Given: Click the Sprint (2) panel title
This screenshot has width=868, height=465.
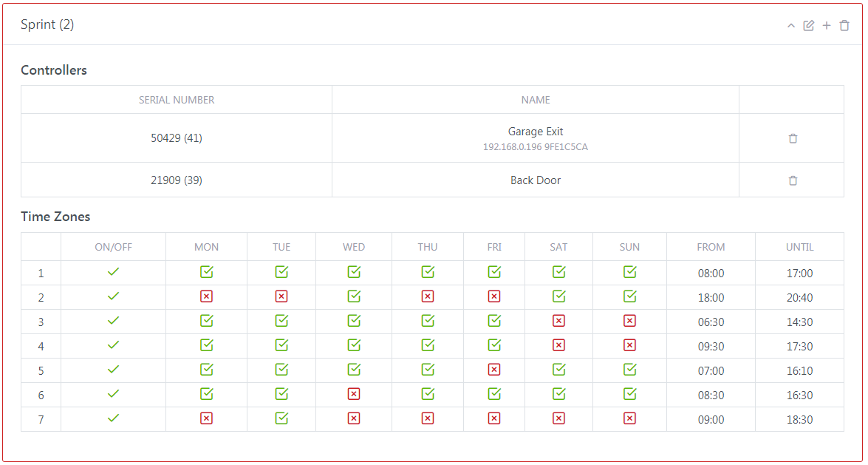Looking at the screenshot, I should point(47,24).
